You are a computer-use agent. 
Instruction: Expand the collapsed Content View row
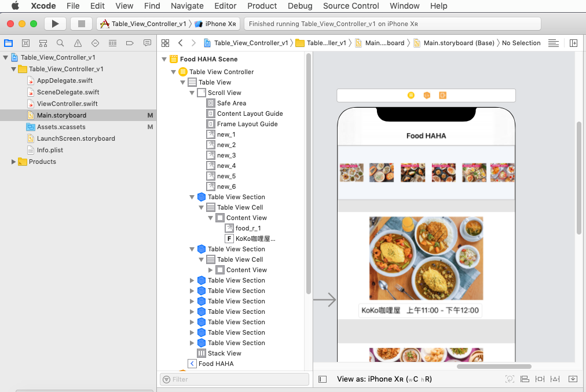(x=210, y=270)
